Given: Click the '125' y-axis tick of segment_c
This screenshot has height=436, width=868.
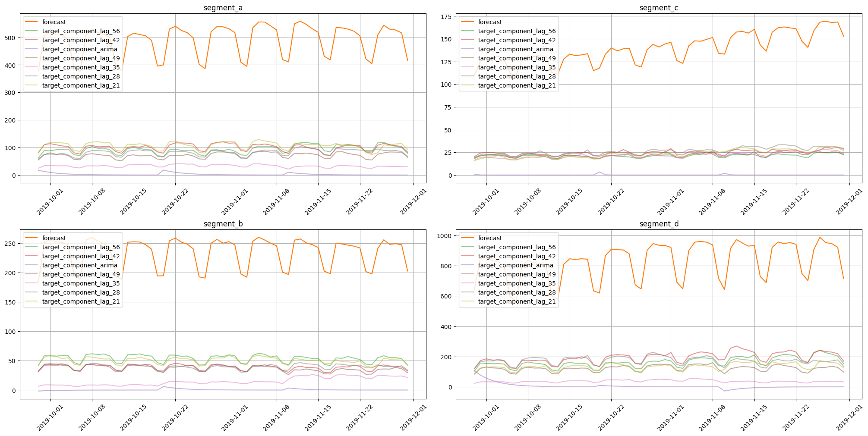Looking at the screenshot, I should point(446,62).
